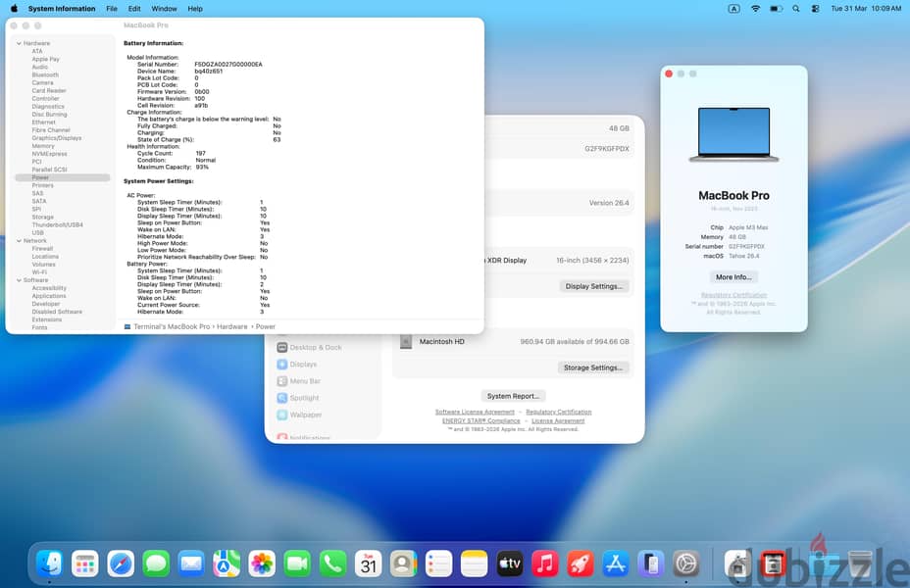Collapse the Software section in sidebar
910x588 pixels.
(x=20, y=280)
